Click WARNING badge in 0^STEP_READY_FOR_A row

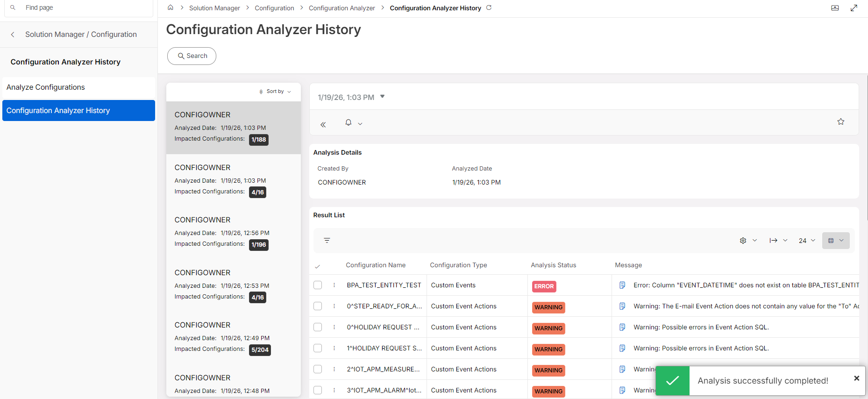coord(548,307)
